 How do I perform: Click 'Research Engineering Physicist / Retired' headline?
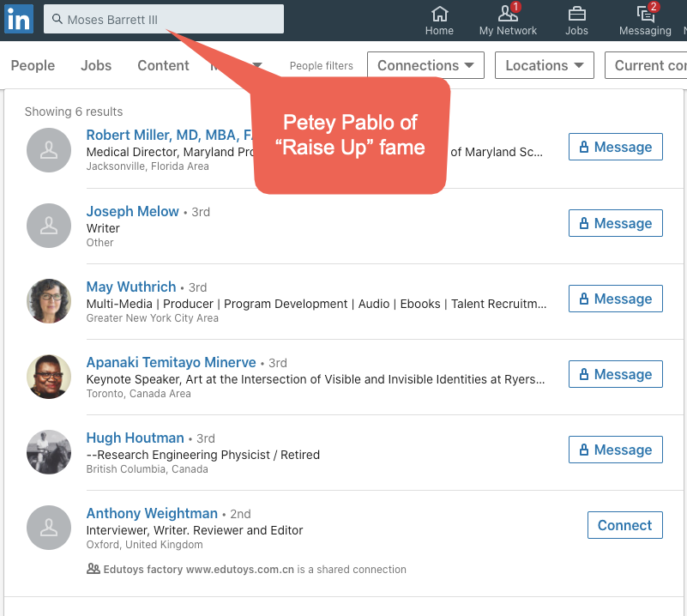pos(203,455)
